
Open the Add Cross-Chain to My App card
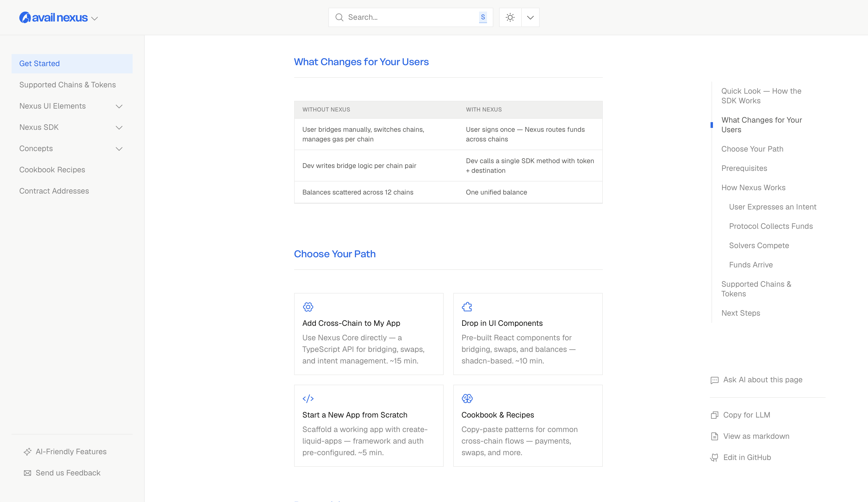[369, 334]
